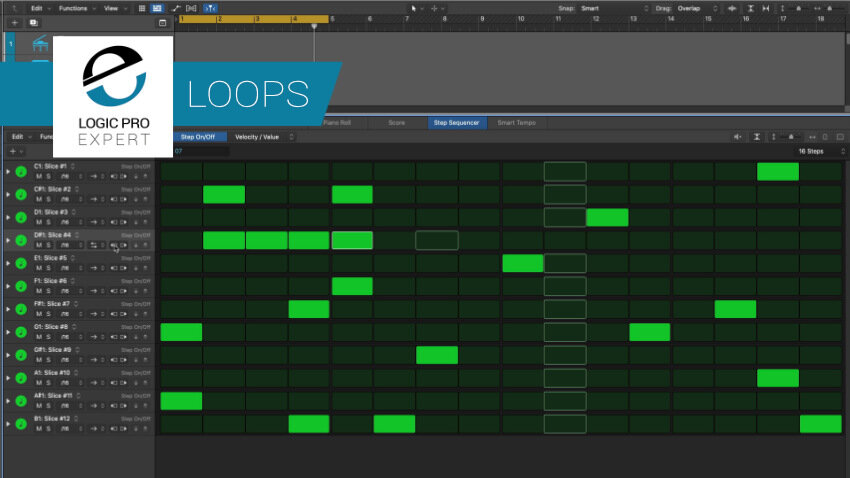
Task: Rotate steps left on E1 Slice #5 row
Action: click(114, 268)
